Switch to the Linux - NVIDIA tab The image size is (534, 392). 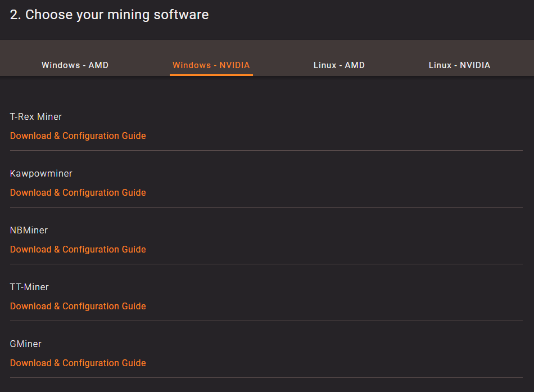click(x=459, y=65)
